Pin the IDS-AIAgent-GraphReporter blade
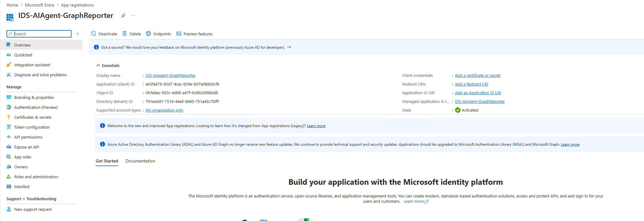Image resolution: width=644 pixels, height=221 pixels. click(x=123, y=15)
